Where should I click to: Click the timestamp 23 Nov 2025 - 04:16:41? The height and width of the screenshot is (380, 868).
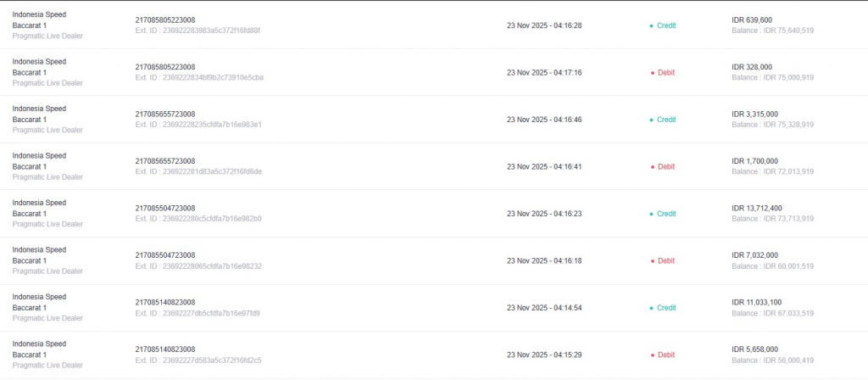[x=544, y=167]
